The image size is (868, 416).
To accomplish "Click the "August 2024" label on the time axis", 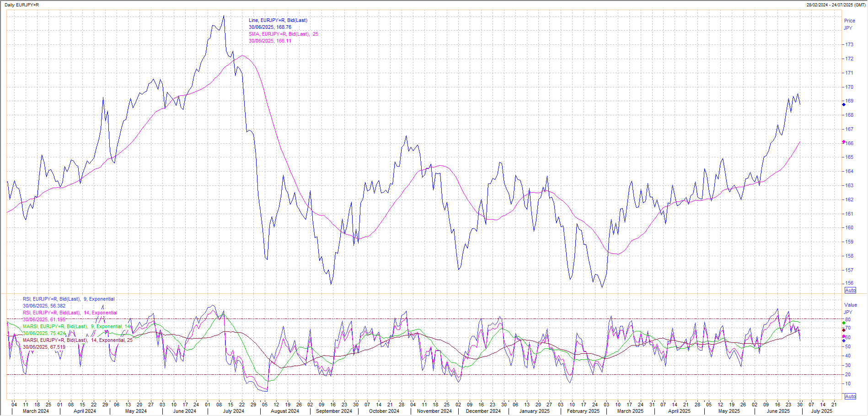I will [285, 411].
